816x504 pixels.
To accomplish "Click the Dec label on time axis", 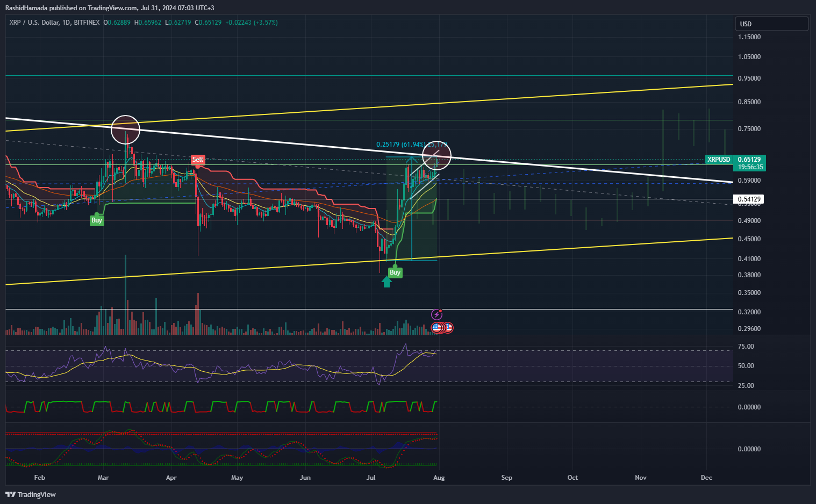I will click(707, 478).
